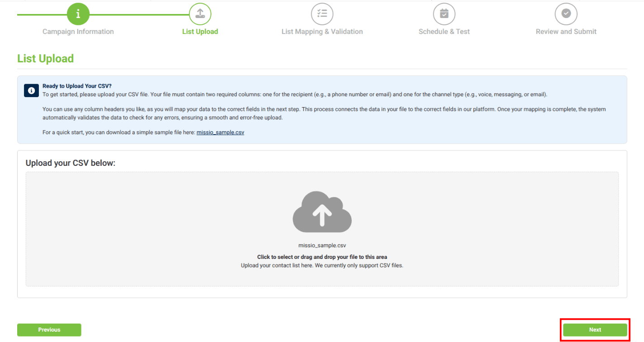Select the List Mapping & Validation step label
Viewport: 644px width, 342px height.
(322, 32)
